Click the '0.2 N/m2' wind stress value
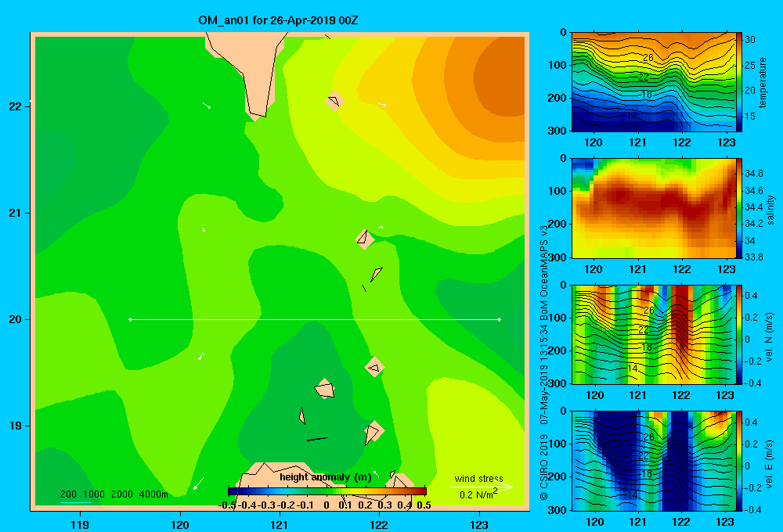Screen dimensions: 783x532 (x=478, y=494)
